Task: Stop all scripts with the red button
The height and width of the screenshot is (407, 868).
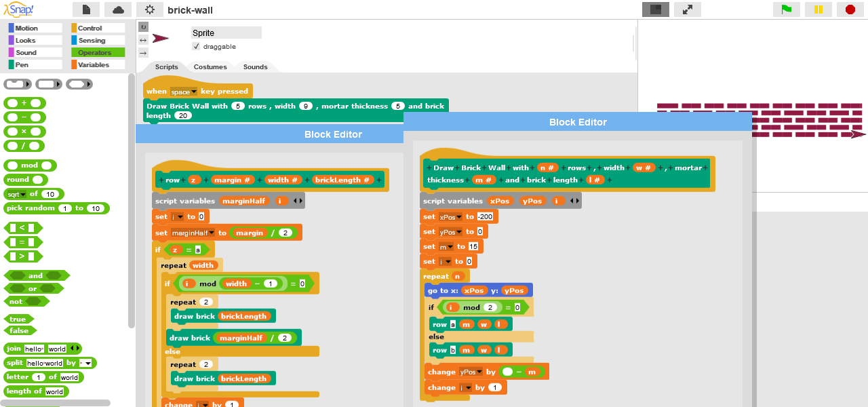Action: pyautogui.click(x=850, y=9)
